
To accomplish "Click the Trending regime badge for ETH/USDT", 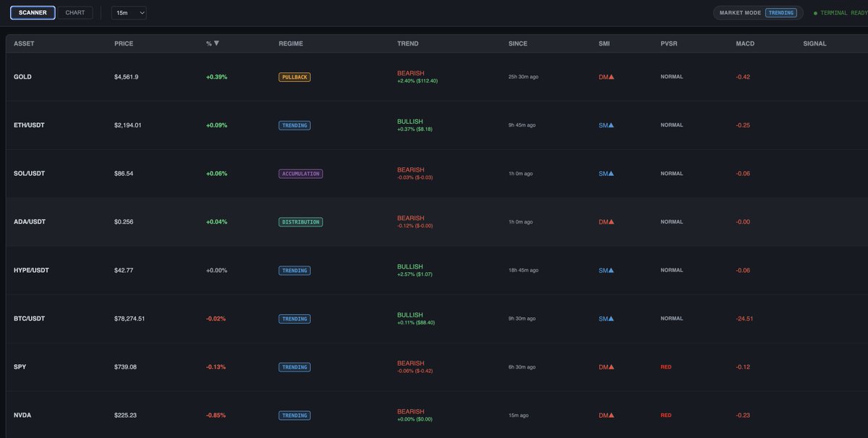I will coord(294,125).
